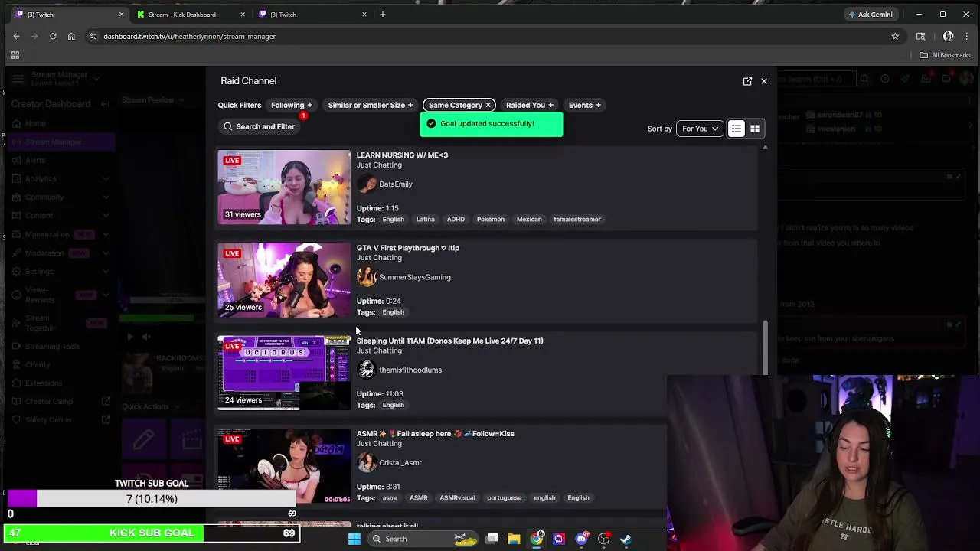The width and height of the screenshot is (980, 551).
Task: Click themisfithoodlums profile avatar
Action: pos(367,370)
